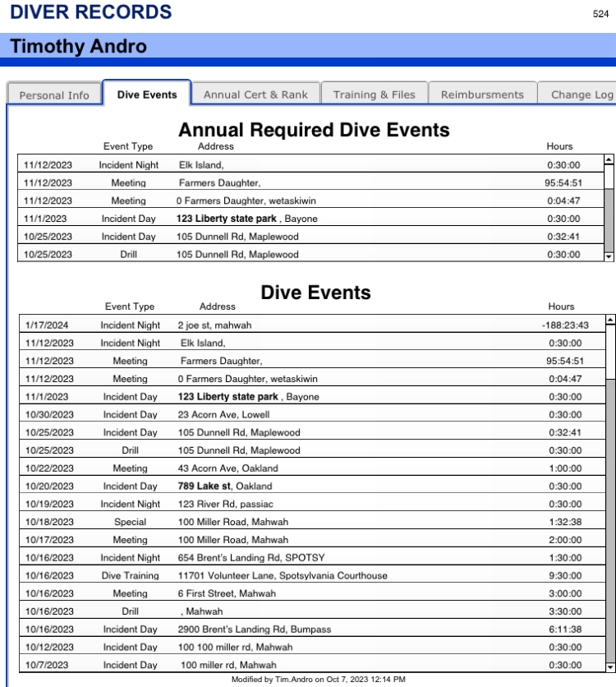Go to the Reimbursments tab

click(x=482, y=95)
